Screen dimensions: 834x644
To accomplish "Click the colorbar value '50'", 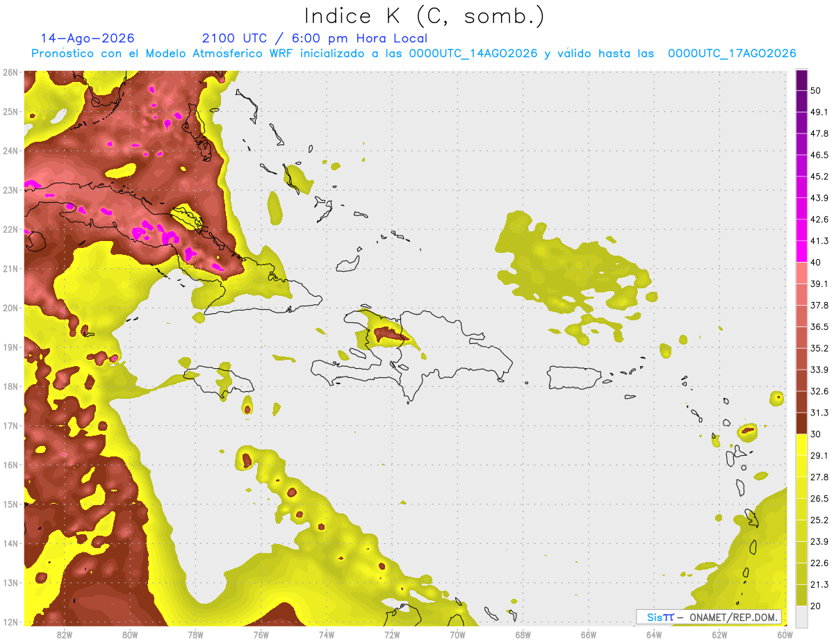I will coord(816,90).
